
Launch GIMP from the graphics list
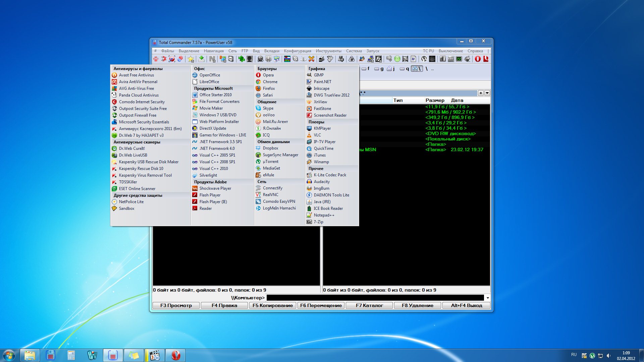[319, 75]
